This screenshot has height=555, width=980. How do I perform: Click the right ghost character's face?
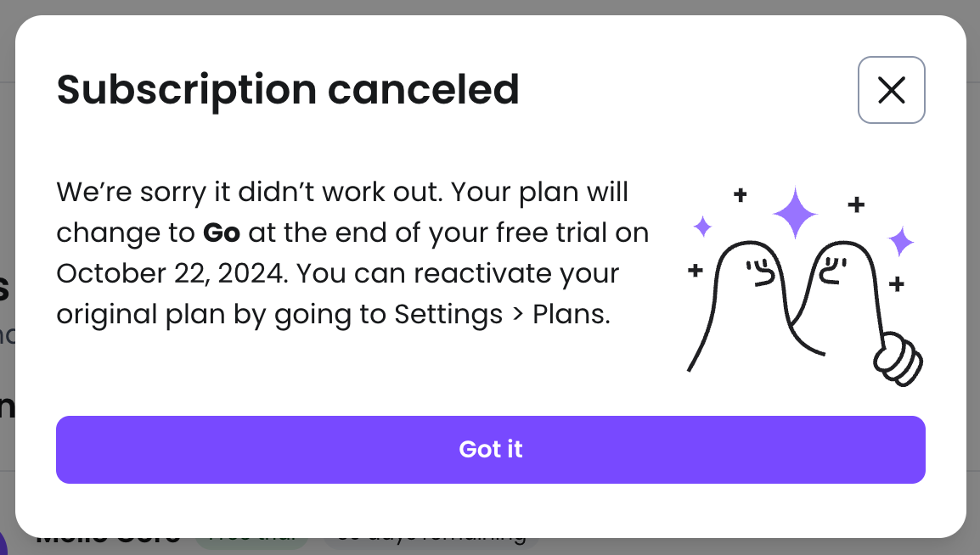pyautogui.click(x=831, y=270)
